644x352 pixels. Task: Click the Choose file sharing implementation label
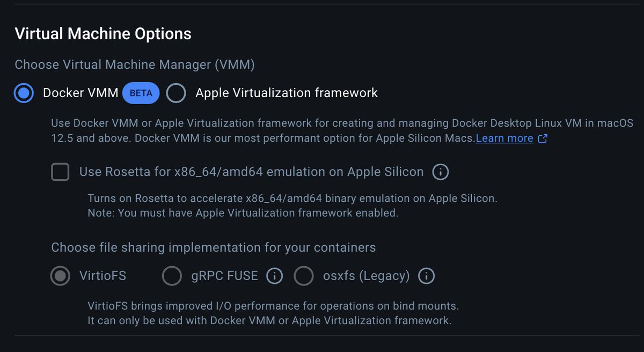tap(214, 248)
